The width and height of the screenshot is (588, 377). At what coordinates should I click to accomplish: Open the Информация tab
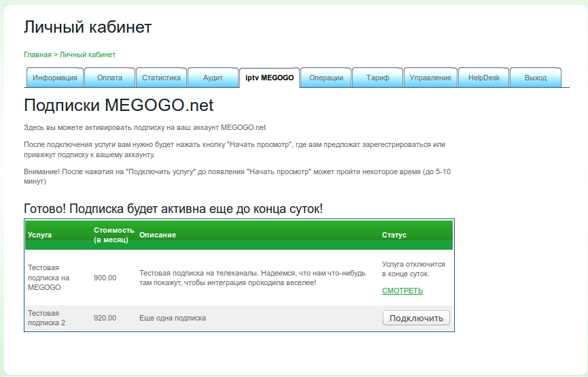(55, 78)
